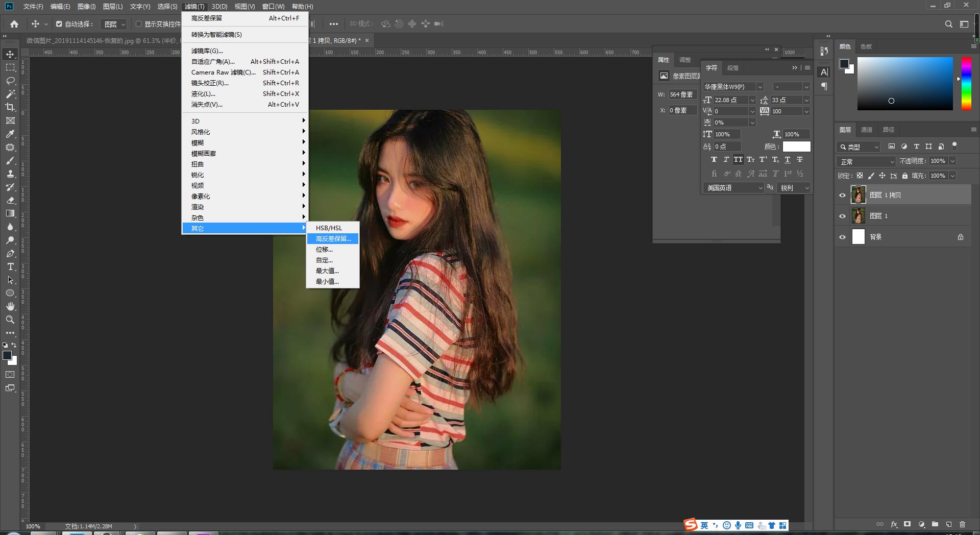Select the Crop tool
The image size is (980, 535).
pyautogui.click(x=10, y=107)
